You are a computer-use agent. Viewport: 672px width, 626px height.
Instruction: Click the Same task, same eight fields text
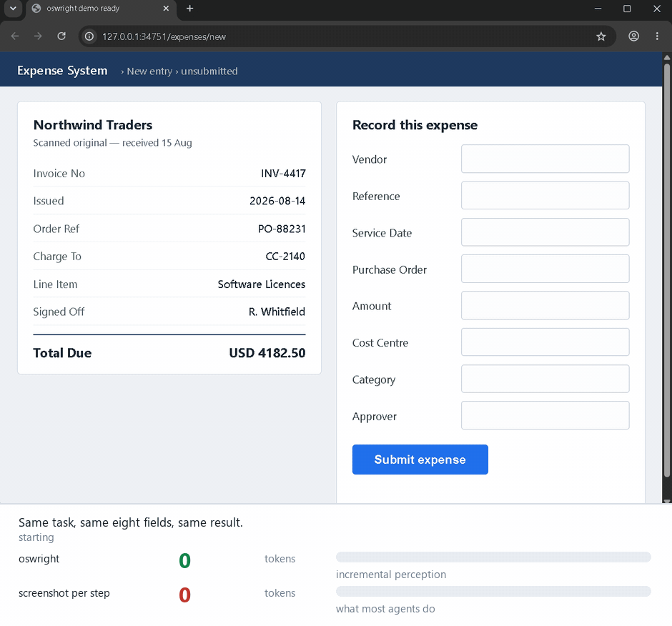(131, 522)
